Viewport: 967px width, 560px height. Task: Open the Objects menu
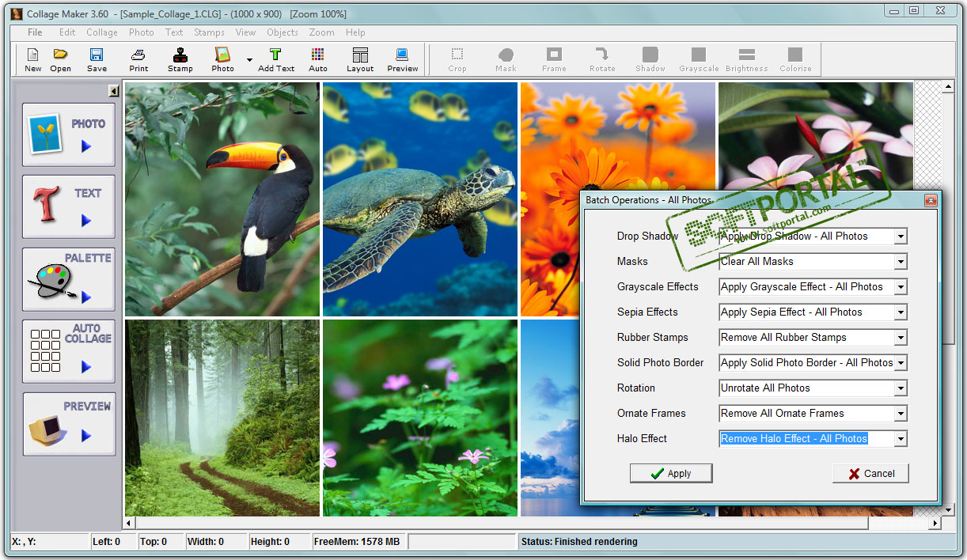click(283, 32)
